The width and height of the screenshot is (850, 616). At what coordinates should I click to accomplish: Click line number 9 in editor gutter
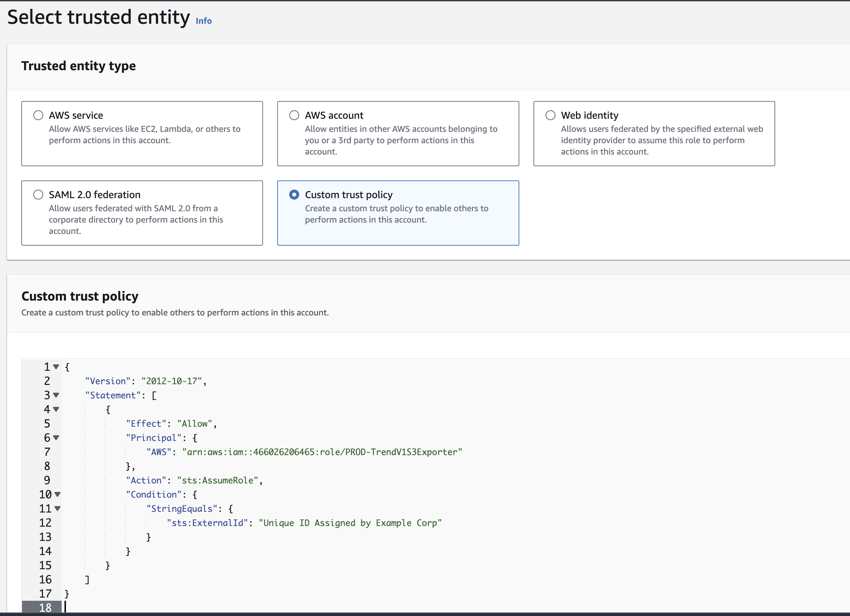[x=47, y=480]
